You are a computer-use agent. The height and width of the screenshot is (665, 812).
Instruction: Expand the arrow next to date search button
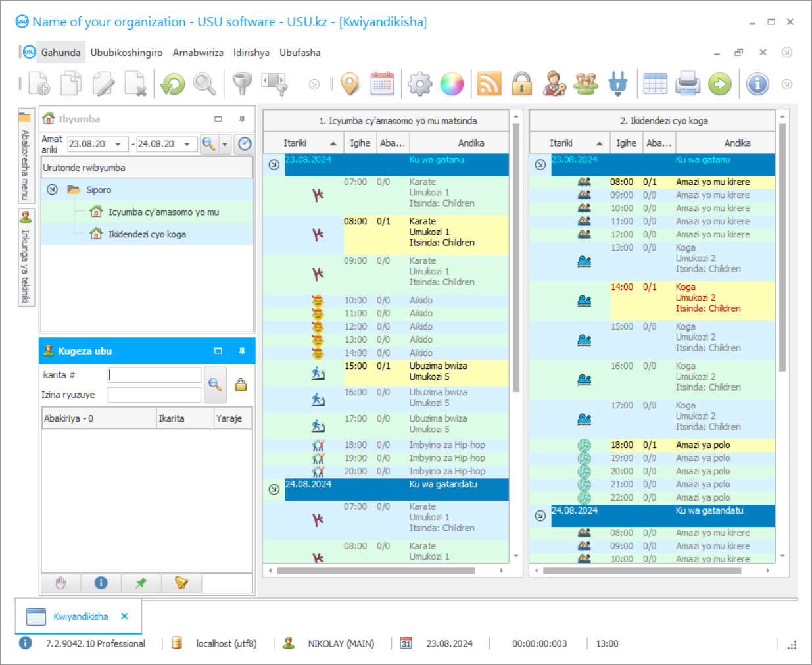click(225, 144)
